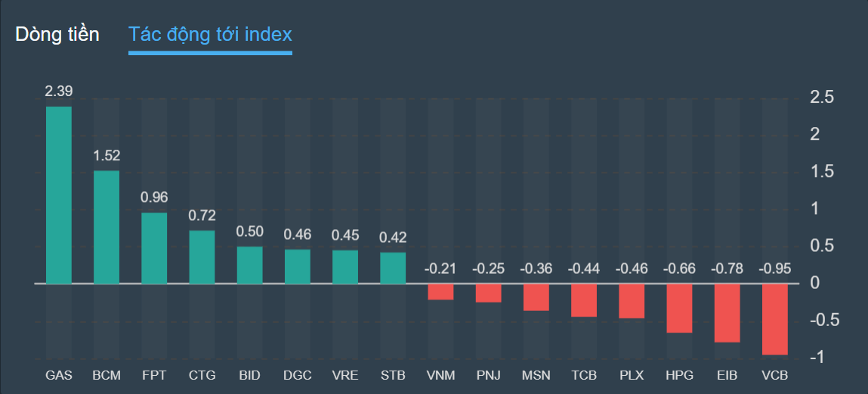Click the CTG bar
This screenshot has width=868, height=394.
click(x=202, y=257)
